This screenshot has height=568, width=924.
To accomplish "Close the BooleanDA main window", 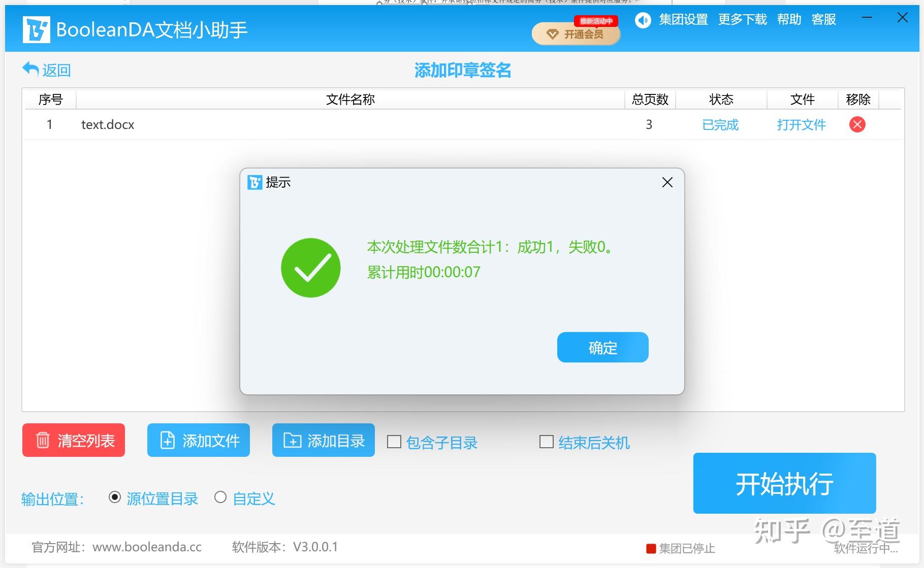I will [x=903, y=18].
